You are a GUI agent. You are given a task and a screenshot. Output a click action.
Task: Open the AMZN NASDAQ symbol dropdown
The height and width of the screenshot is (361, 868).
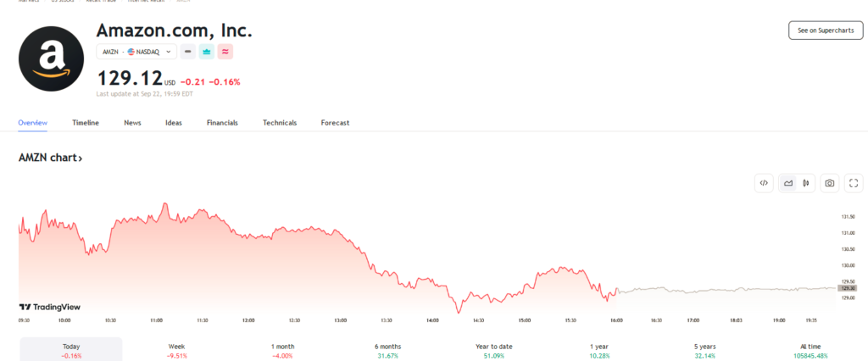click(x=136, y=52)
